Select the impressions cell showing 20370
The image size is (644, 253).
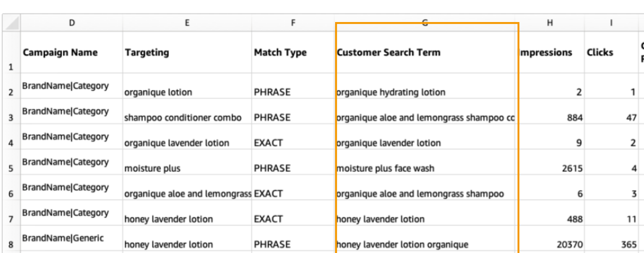point(549,244)
